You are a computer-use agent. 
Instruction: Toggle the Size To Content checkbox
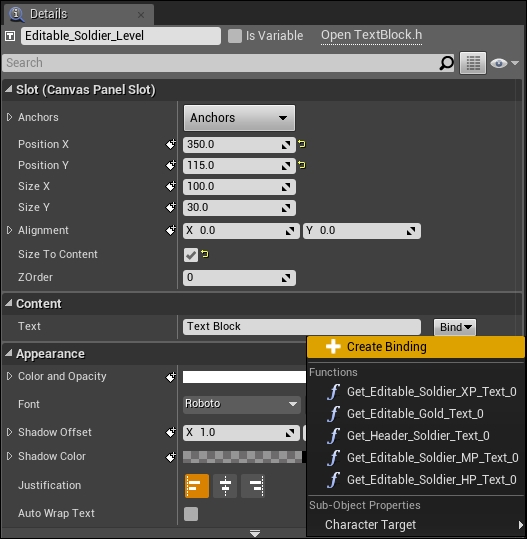(191, 255)
